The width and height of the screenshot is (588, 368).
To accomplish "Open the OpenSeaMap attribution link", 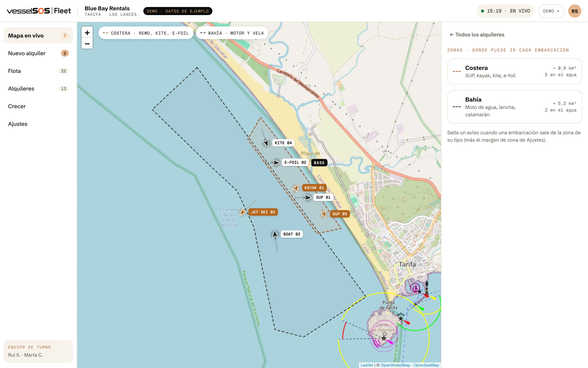I will click(426, 365).
